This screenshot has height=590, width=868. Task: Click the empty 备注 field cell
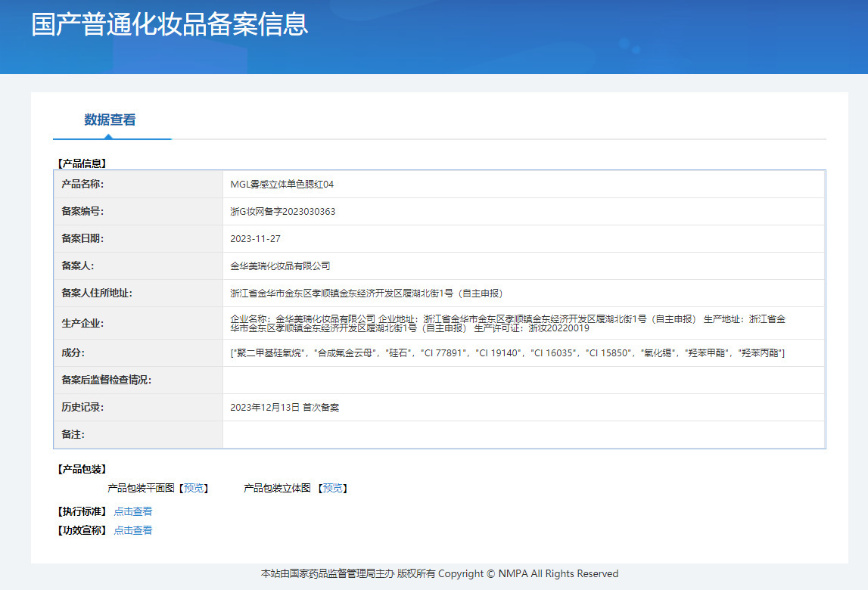tap(523, 435)
